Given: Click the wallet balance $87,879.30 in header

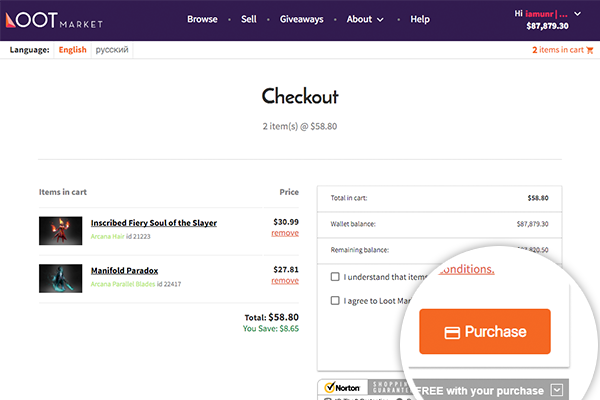Looking at the screenshot, I should (x=547, y=26).
